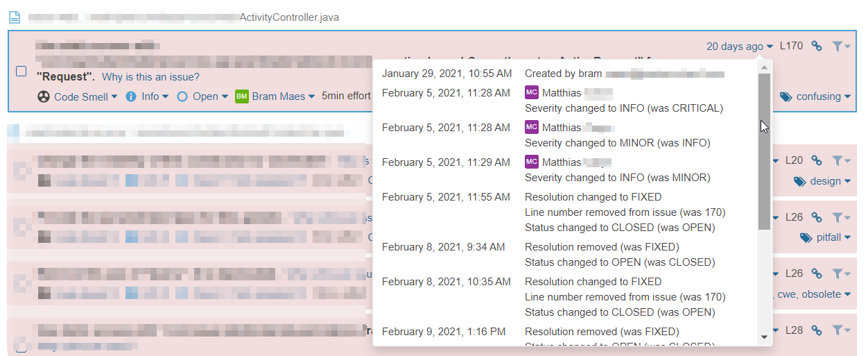This screenshot has height=356, width=868.
Task: Click "Why is this an issue?" link
Action: [x=150, y=77]
